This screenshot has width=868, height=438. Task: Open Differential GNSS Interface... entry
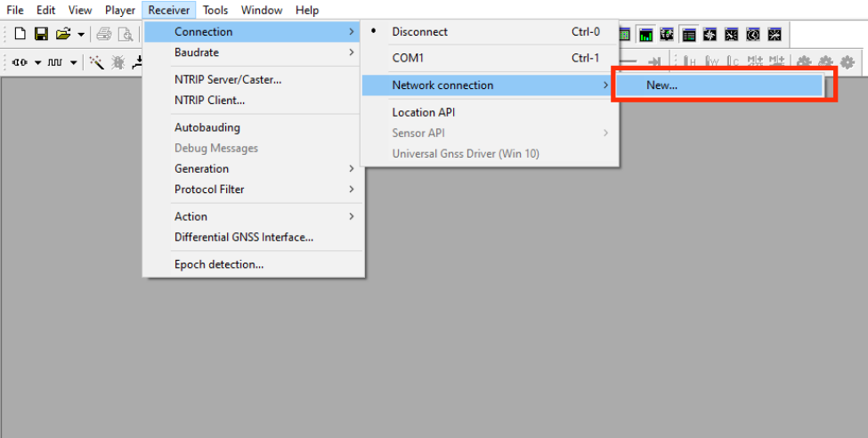pos(243,238)
